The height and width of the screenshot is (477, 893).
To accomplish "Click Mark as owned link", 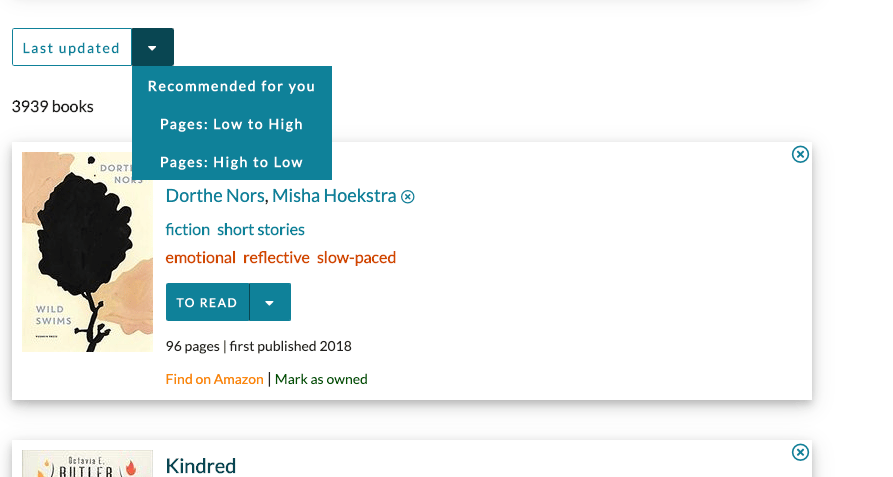I will (321, 379).
